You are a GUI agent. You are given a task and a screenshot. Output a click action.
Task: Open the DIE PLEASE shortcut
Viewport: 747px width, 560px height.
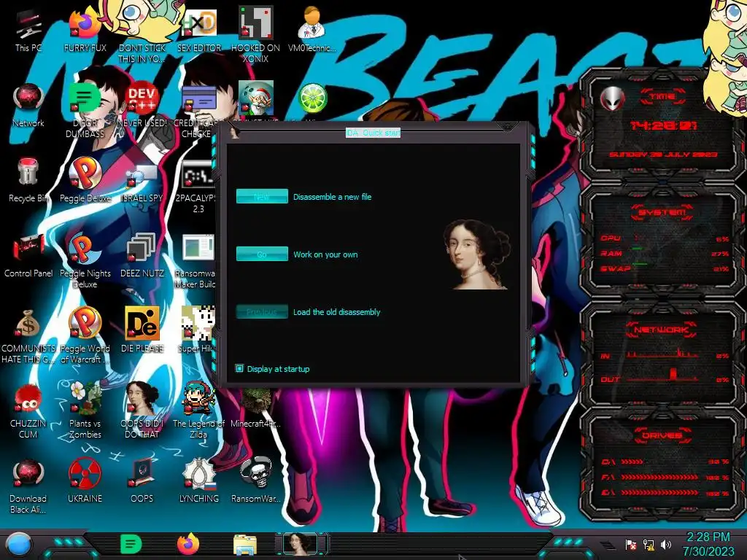142,330
